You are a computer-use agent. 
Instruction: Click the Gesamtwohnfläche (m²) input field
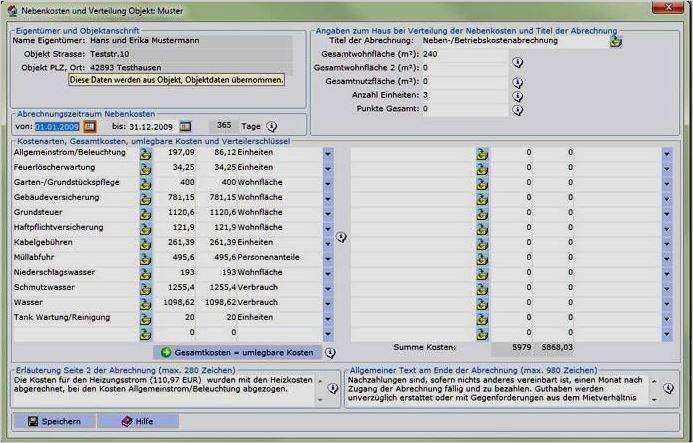[465, 54]
